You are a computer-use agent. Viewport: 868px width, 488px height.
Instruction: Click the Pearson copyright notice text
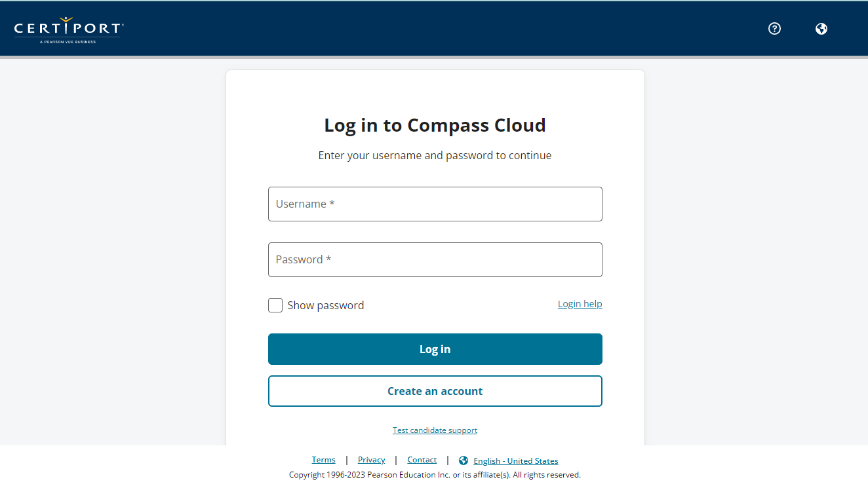[435, 475]
